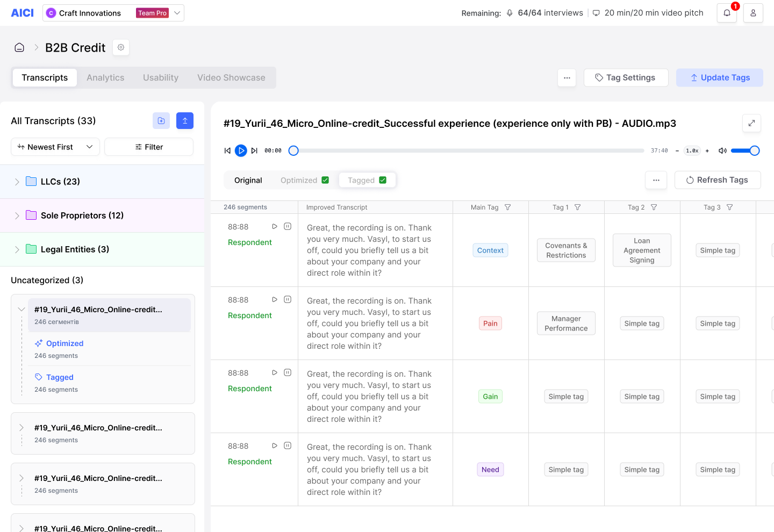774x532 pixels.
Task: Click the blue upload transcript icon
Action: (185, 120)
